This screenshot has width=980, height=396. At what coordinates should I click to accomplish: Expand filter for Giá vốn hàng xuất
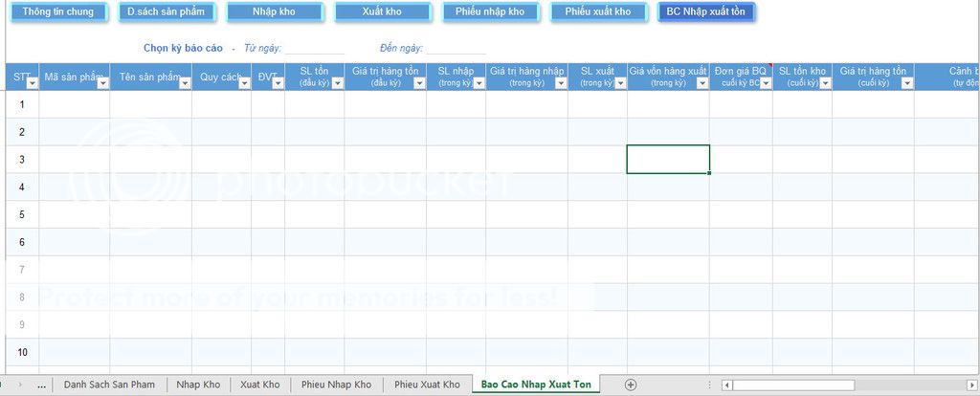click(702, 83)
